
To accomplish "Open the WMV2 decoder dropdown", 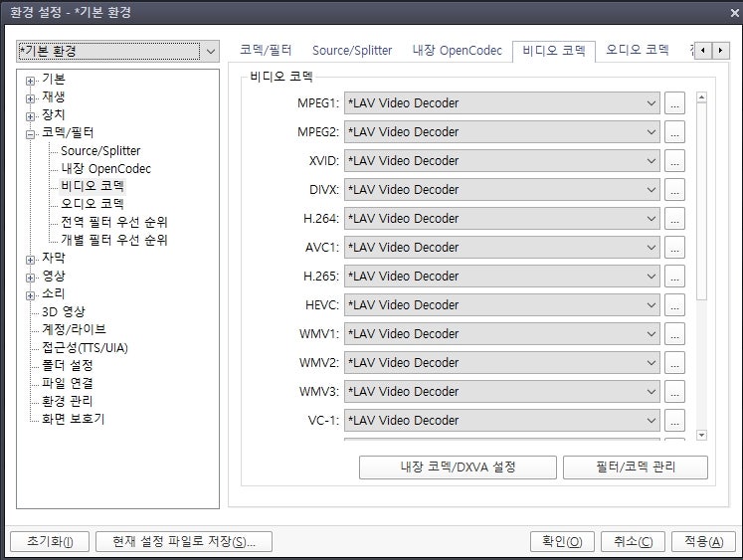I will point(502,363).
